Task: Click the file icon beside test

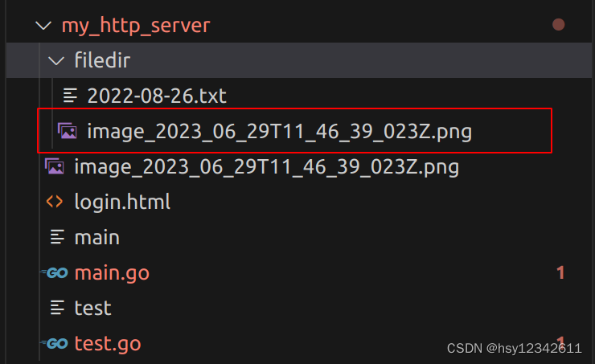Action: 56,308
